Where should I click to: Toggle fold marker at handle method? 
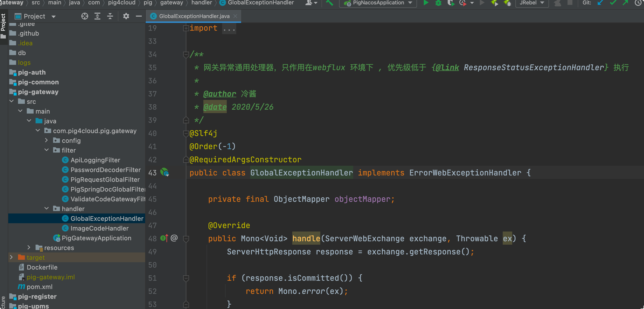(x=186, y=239)
